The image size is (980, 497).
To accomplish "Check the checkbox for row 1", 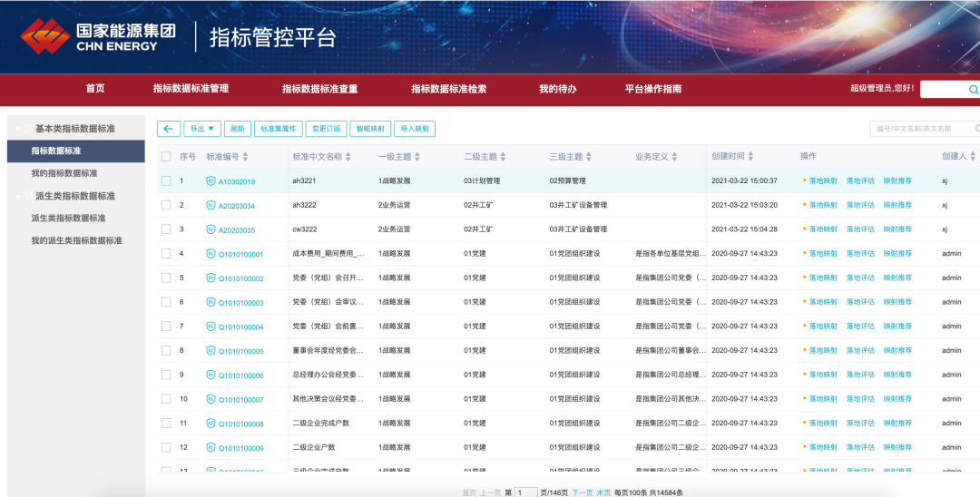I will (166, 181).
